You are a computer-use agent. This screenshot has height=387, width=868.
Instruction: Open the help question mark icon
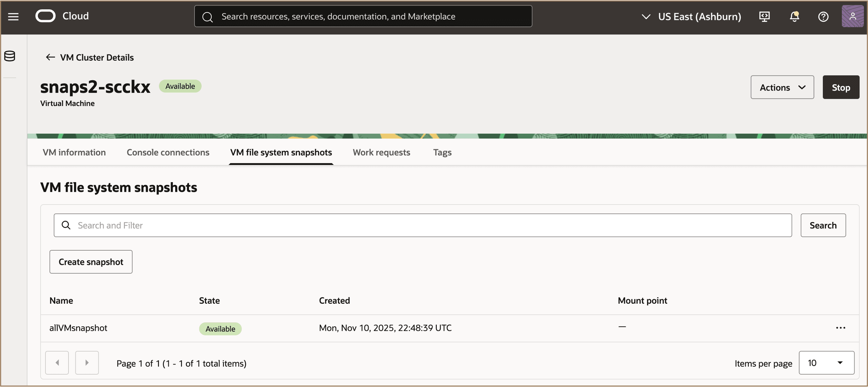pos(823,16)
